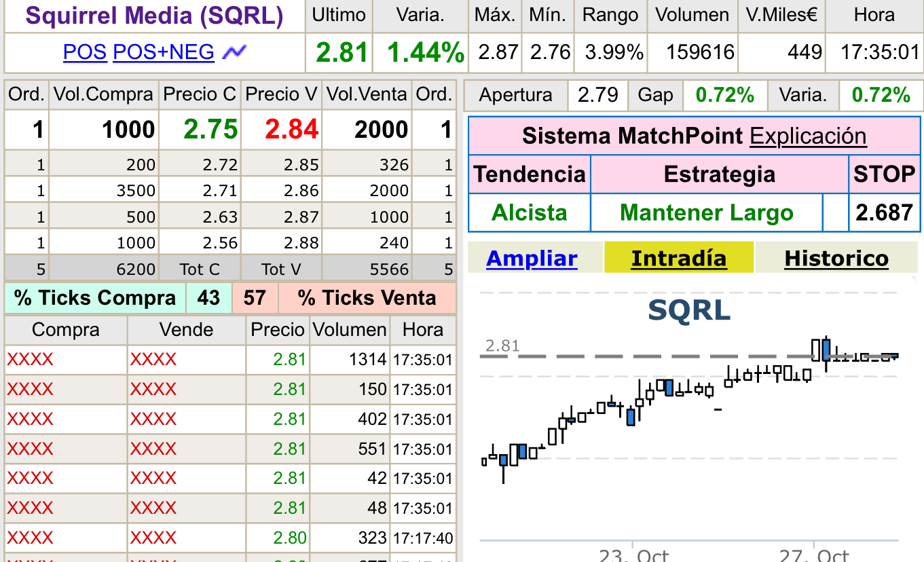Image resolution: width=924 pixels, height=562 pixels.
Task: Click the Sistema MatchPoint heading
Action: [633, 136]
